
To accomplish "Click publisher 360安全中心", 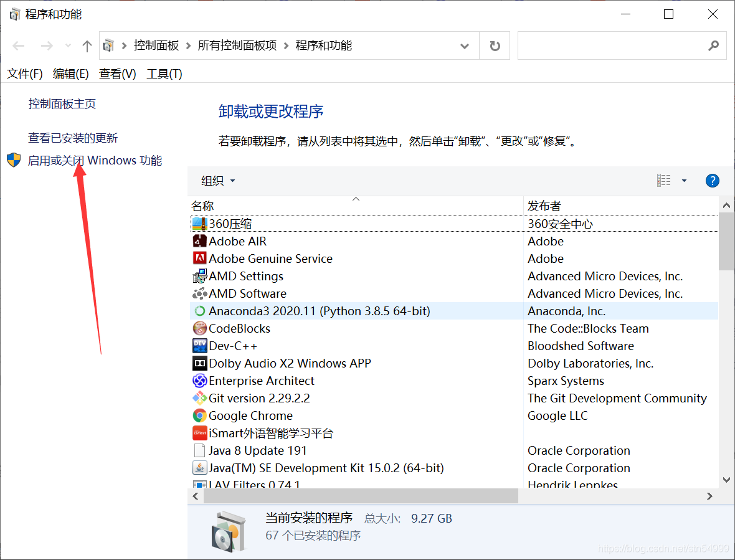I will (560, 224).
